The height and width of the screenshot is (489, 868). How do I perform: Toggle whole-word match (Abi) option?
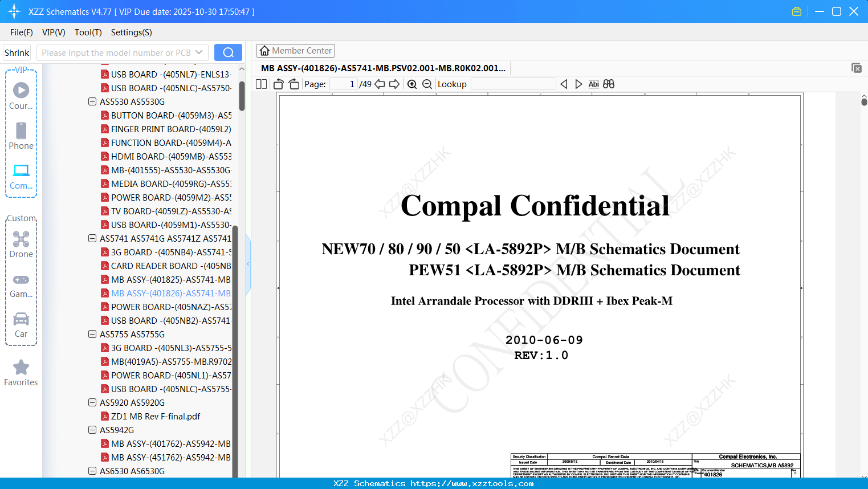pyautogui.click(x=594, y=84)
